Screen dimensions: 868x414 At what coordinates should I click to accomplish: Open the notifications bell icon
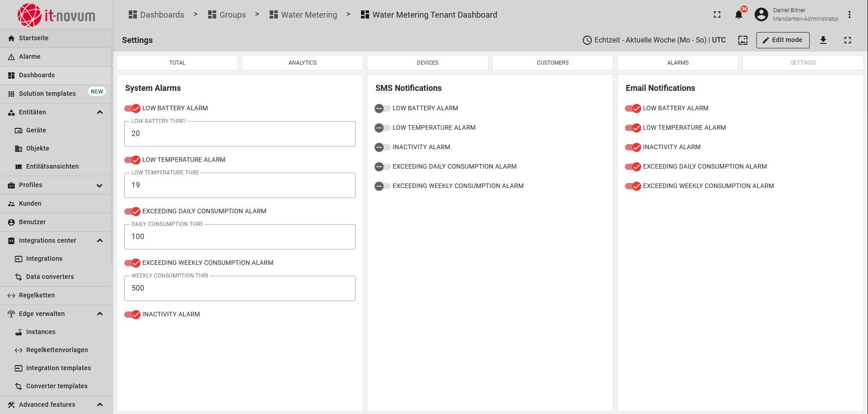click(x=738, y=15)
